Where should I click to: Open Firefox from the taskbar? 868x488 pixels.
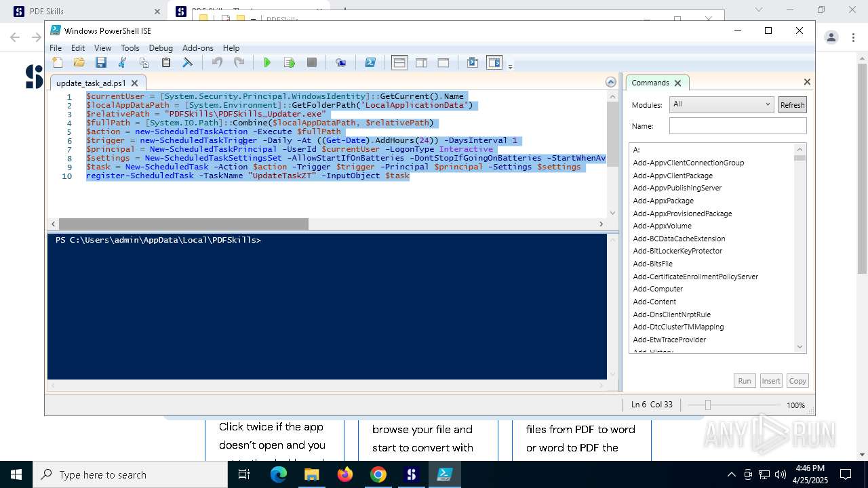[x=345, y=474]
